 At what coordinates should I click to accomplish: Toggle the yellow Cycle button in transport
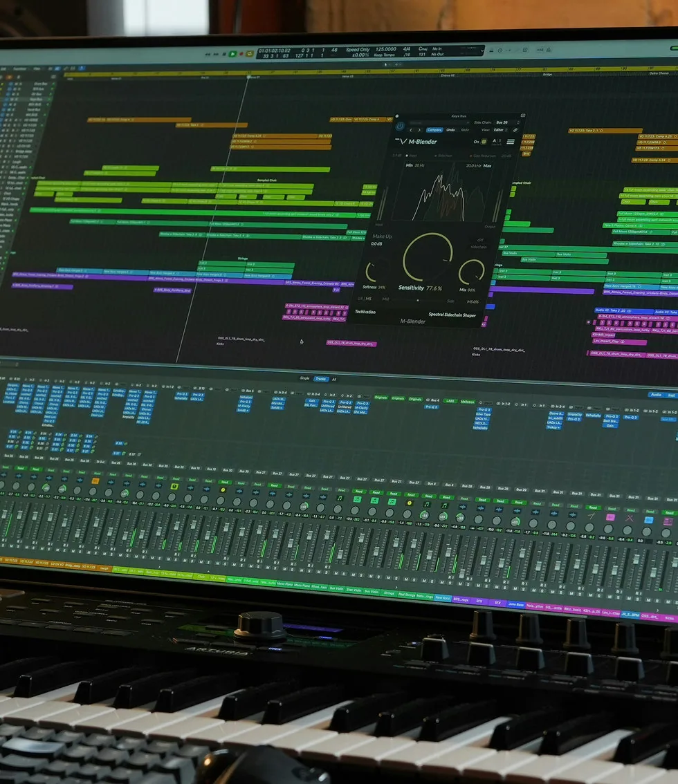pyautogui.click(x=249, y=53)
